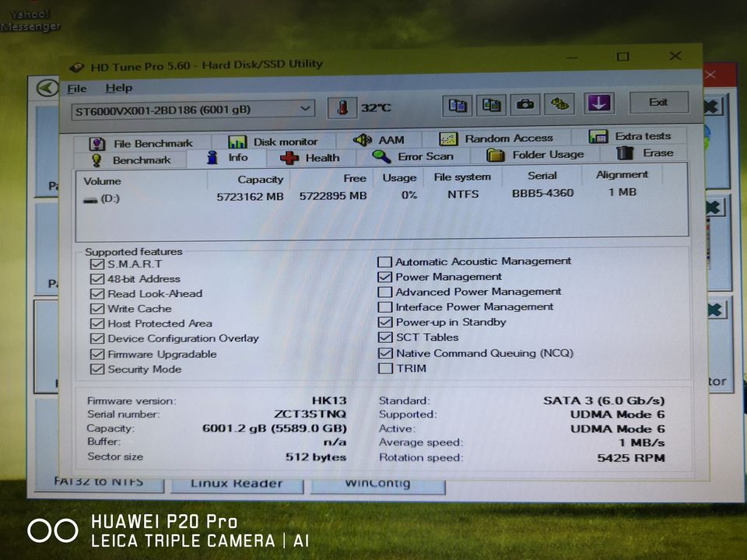Switch to the Disk monitor tab
The width and height of the screenshot is (747, 560).
click(238, 142)
